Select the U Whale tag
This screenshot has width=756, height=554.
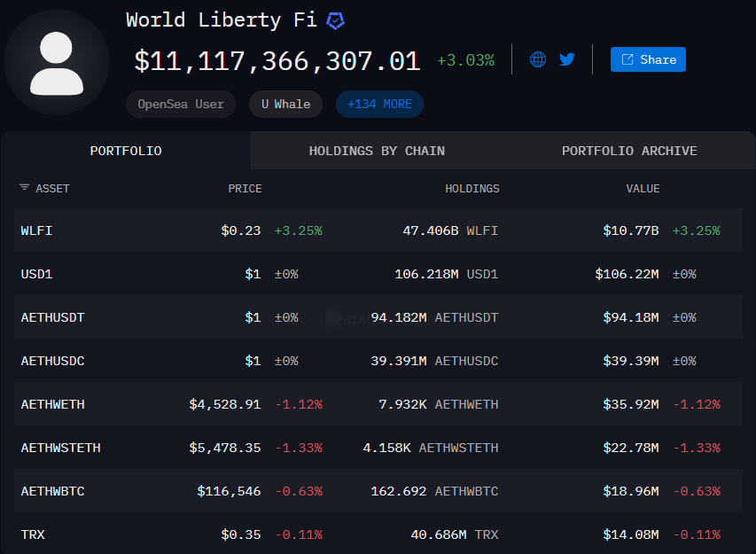click(x=286, y=104)
